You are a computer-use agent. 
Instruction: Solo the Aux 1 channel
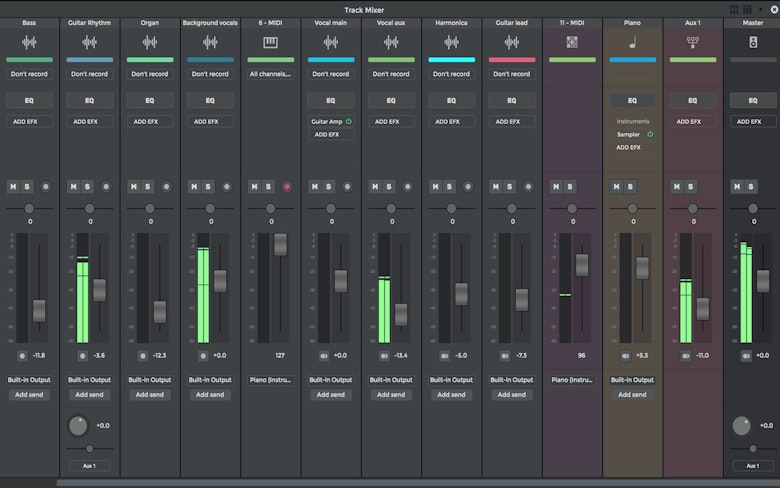click(x=690, y=187)
